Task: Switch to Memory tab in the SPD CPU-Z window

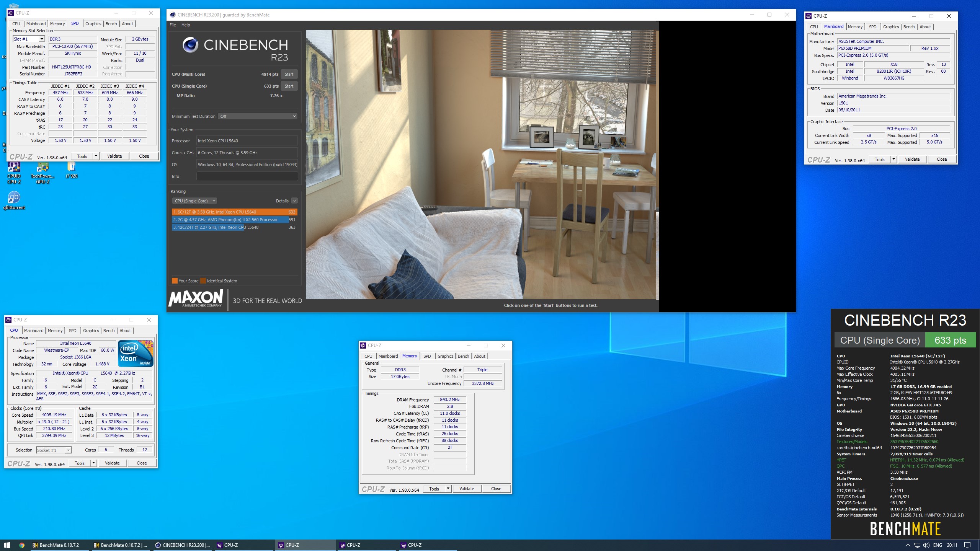Action: [57, 24]
